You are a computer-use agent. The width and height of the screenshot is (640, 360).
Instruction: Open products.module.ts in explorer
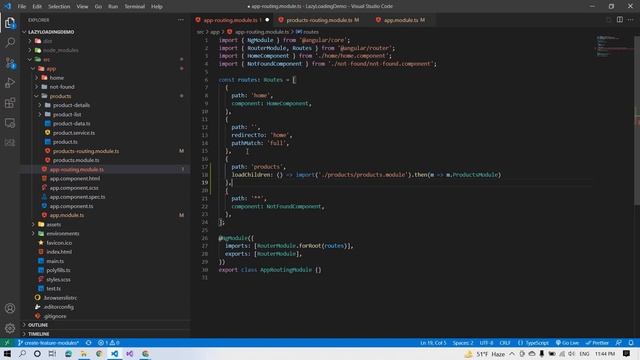click(76, 160)
